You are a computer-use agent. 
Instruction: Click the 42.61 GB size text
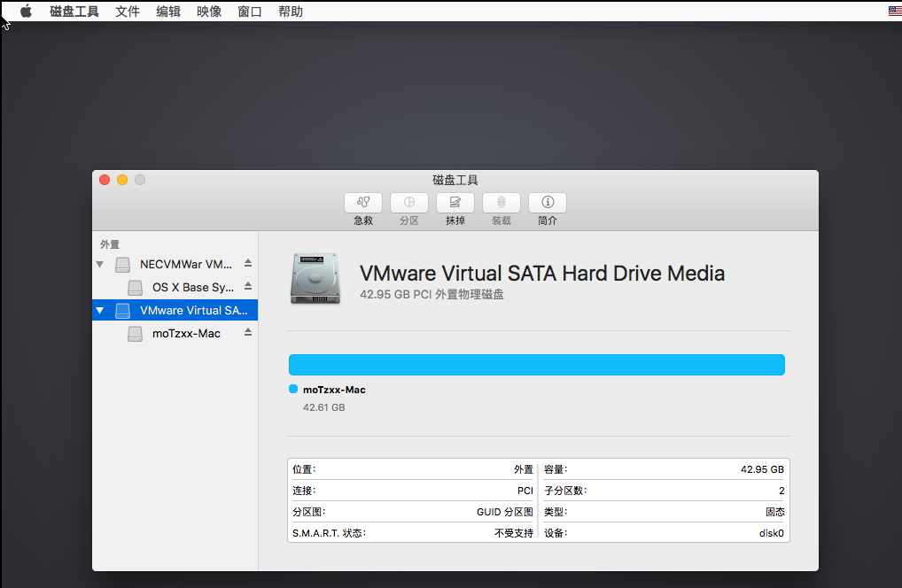pyautogui.click(x=324, y=407)
